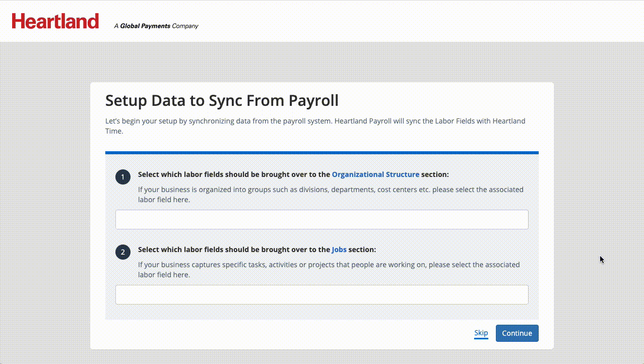Select the step 2 number badge
644x364 pixels.
tap(122, 252)
